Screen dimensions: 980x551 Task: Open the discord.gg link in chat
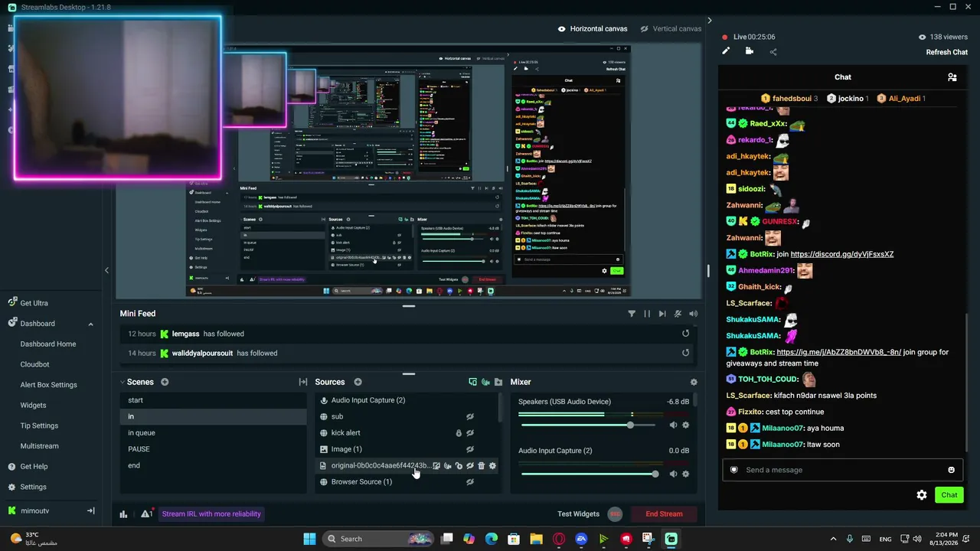pyautogui.click(x=841, y=254)
